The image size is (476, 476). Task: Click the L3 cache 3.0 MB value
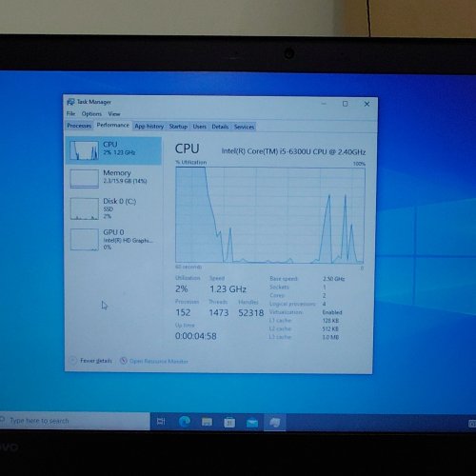point(330,337)
